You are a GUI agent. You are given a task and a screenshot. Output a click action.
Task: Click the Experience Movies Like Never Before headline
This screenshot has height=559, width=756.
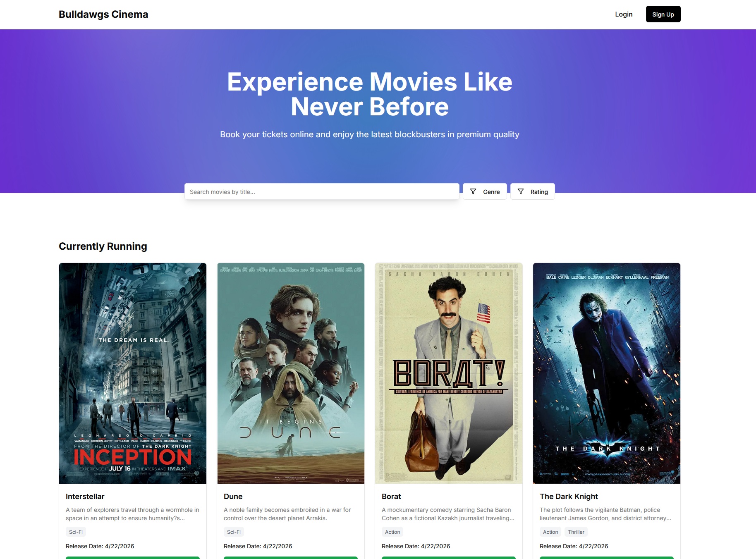click(370, 94)
